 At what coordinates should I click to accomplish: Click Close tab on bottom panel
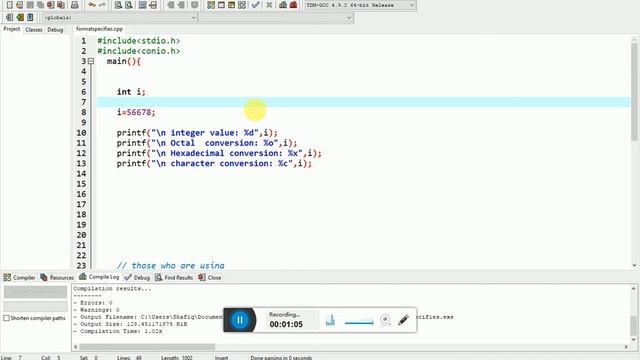pos(210,278)
